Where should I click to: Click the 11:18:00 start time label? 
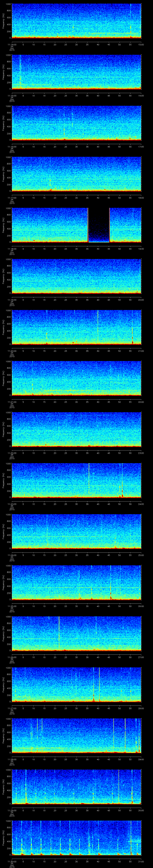[x=12, y=249]
